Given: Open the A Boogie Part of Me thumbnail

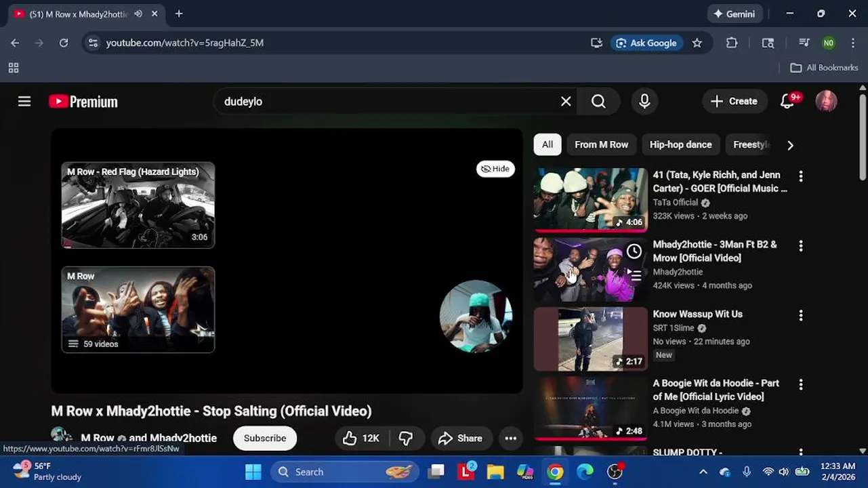Looking at the screenshot, I should (590, 408).
